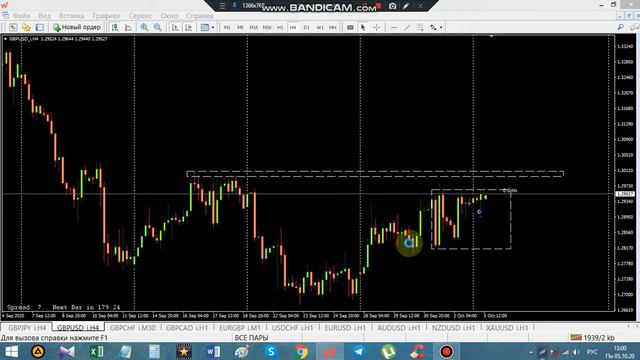Screen dimensions: 640x360
Task: Click the arrows objects icon
Action: tap(433, 27)
